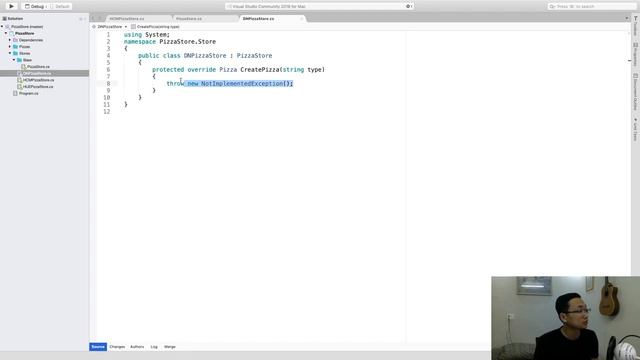Click the HCMPizzaStore.cs file icon
640x360 pixels.
(19, 80)
